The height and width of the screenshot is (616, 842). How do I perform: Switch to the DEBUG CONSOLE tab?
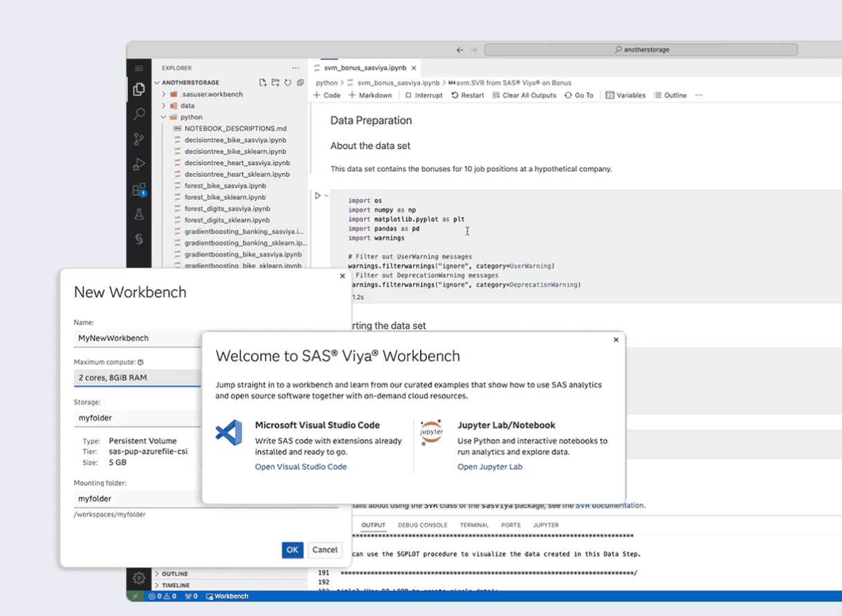coord(422,525)
